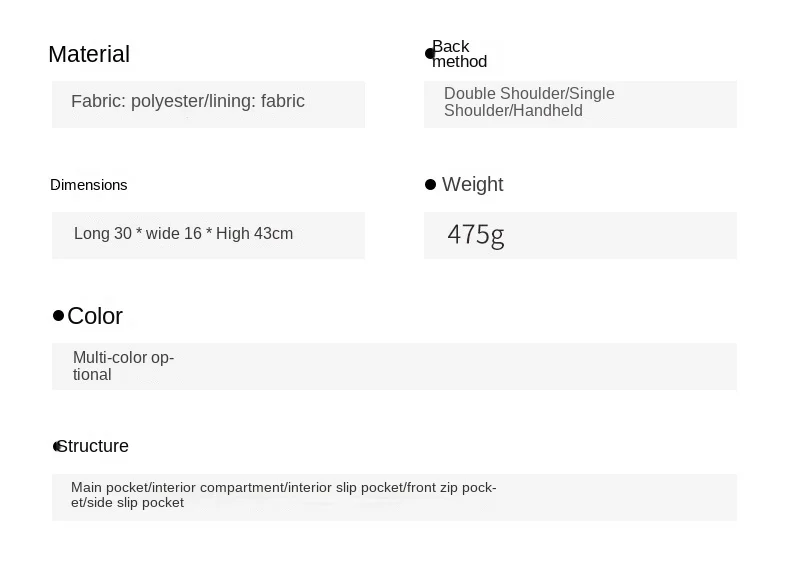Click the Multi-color optional text
The width and height of the screenshot is (790, 587).
click(x=123, y=366)
